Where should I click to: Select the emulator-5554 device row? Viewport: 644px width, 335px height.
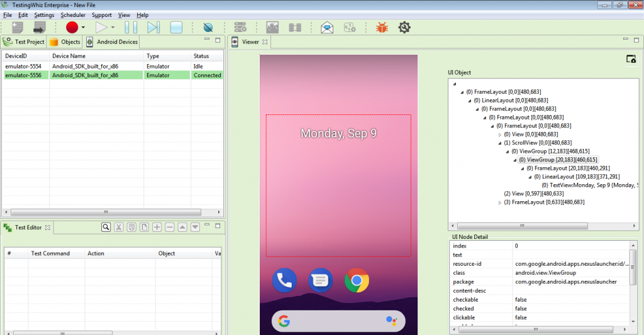(x=113, y=66)
